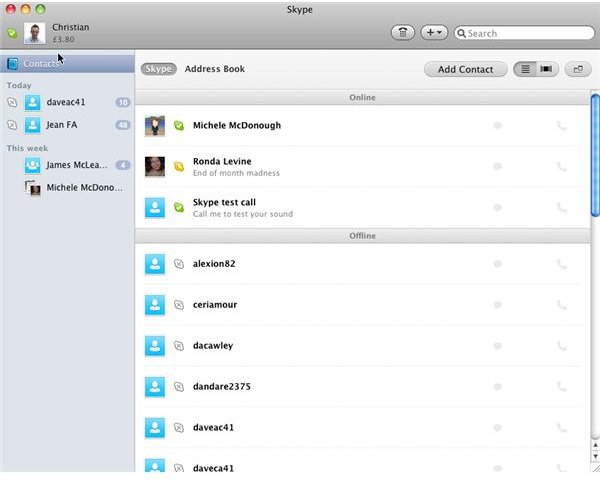Click Ronda Levine profile photo

(155, 166)
